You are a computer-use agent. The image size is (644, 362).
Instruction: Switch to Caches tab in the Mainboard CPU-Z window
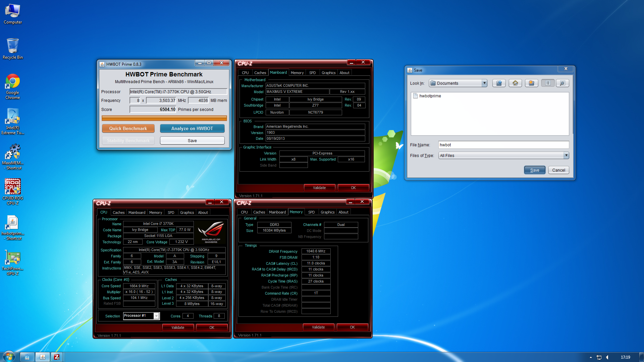tap(260, 73)
